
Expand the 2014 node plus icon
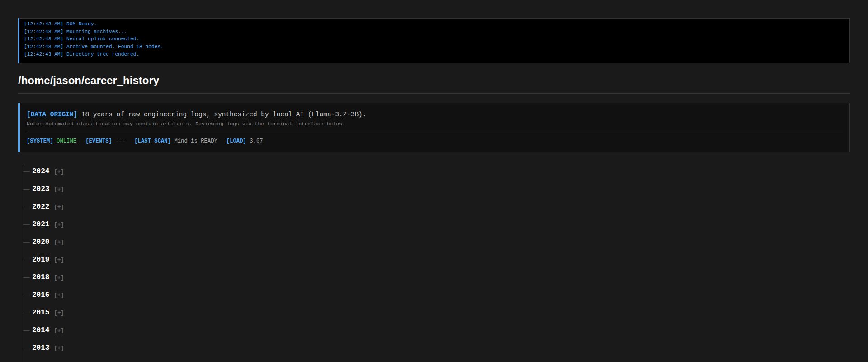point(59,330)
